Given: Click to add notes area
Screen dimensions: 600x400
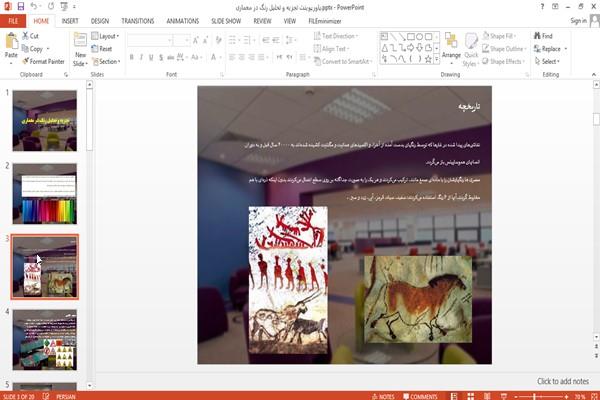Looking at the screenshot, I should pos(562,381).
